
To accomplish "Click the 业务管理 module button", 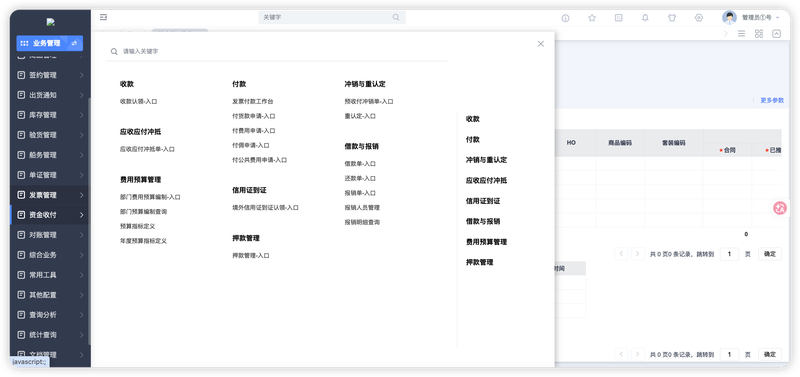I will pos(49,43).
